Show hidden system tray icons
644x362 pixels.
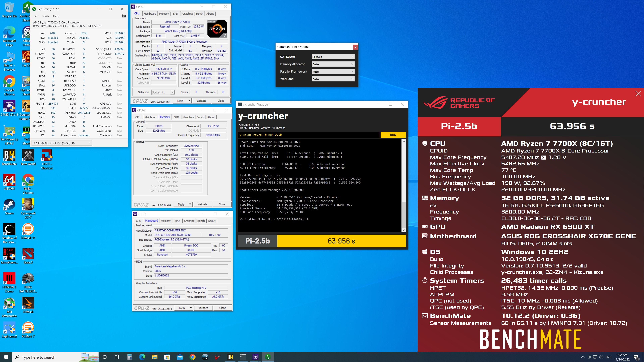click(x=583, y=357)
